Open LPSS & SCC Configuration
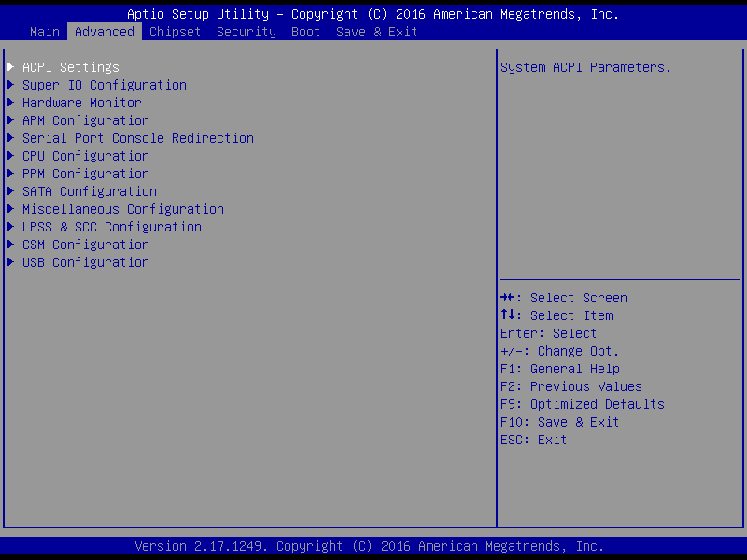The height and width of the screenshot is (560, 747). (112, 227)
